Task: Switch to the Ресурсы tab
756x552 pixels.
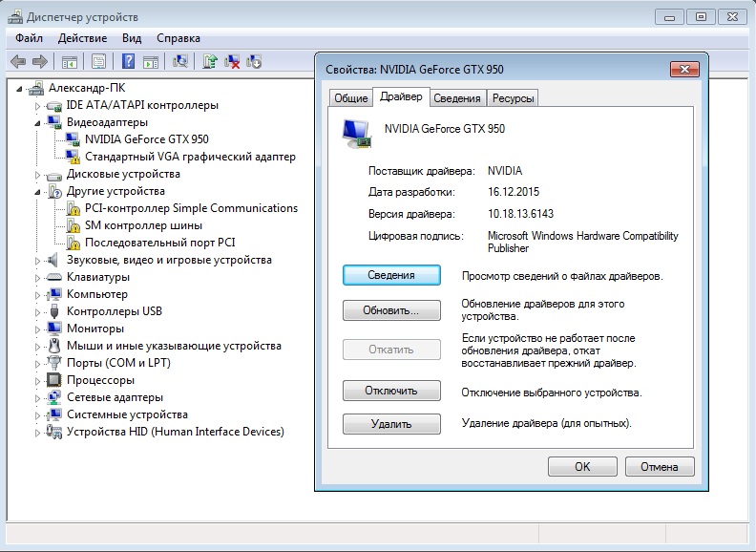Action: [513, 98]
